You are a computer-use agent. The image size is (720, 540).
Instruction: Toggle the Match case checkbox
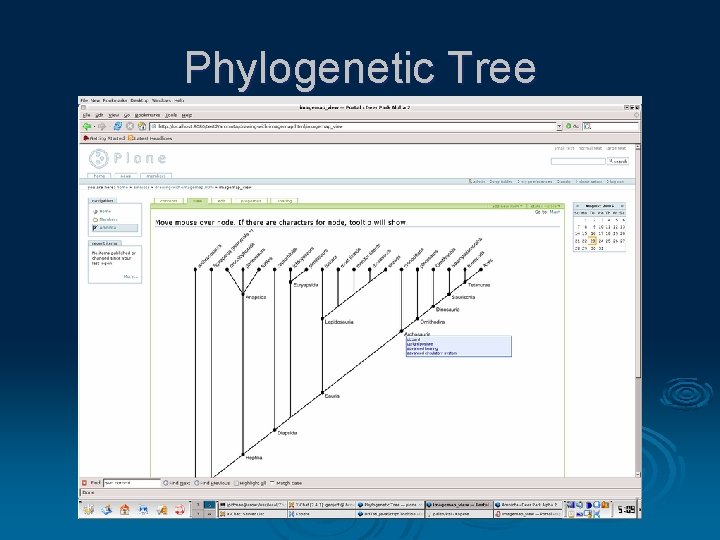pyautogui.click(x=272, y=483)
